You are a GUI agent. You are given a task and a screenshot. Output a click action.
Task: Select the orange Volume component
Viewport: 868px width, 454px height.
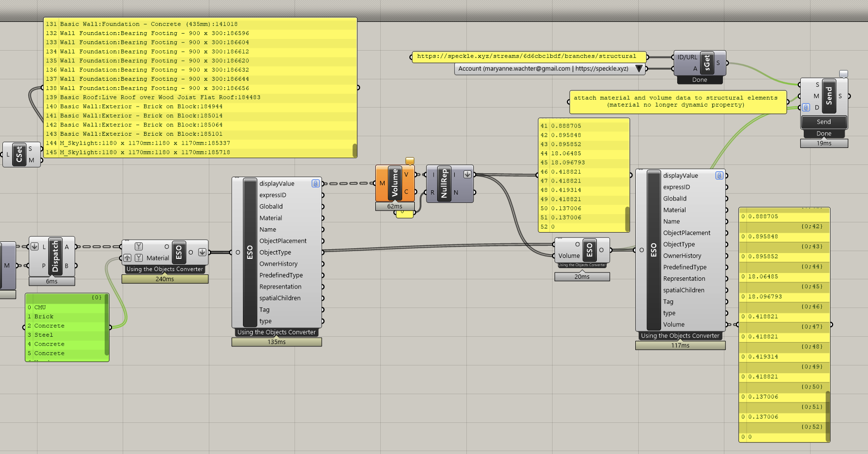[x=394, y=183]
